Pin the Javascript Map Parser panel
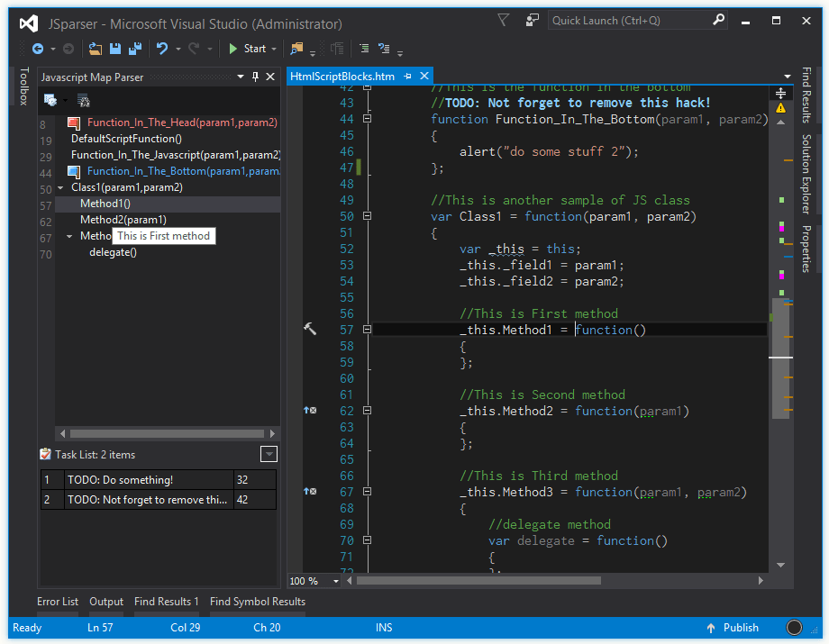Image resolution: width=829 pixels, height=644 pixels. click(x=257, y=77)
